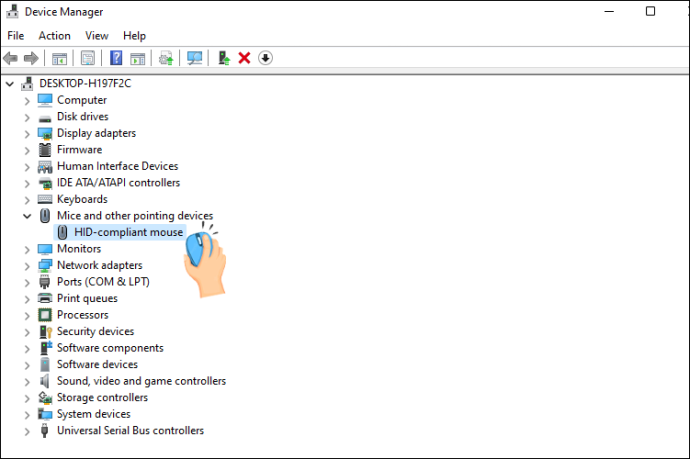690x459 pixels.
Task: Collapse the DESKTOP-H197F2C root node
Action: pyautogui.click(x=10, y=84)
